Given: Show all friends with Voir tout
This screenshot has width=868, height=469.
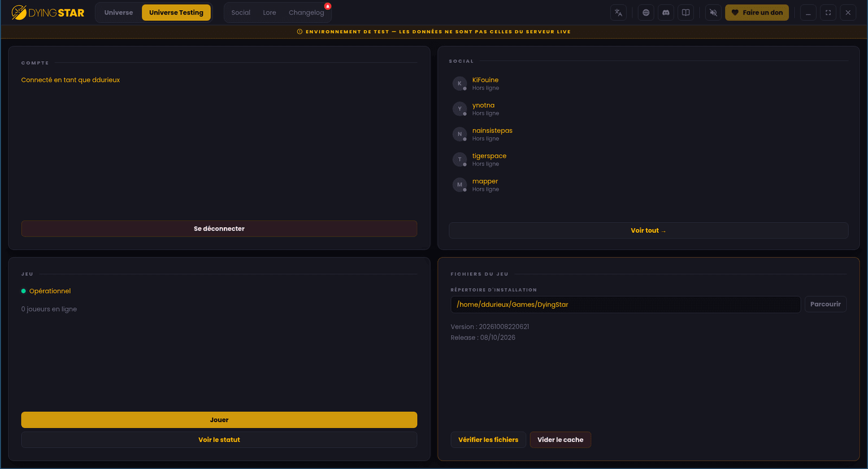Looking at the screenshot, I should click(648, 231).
